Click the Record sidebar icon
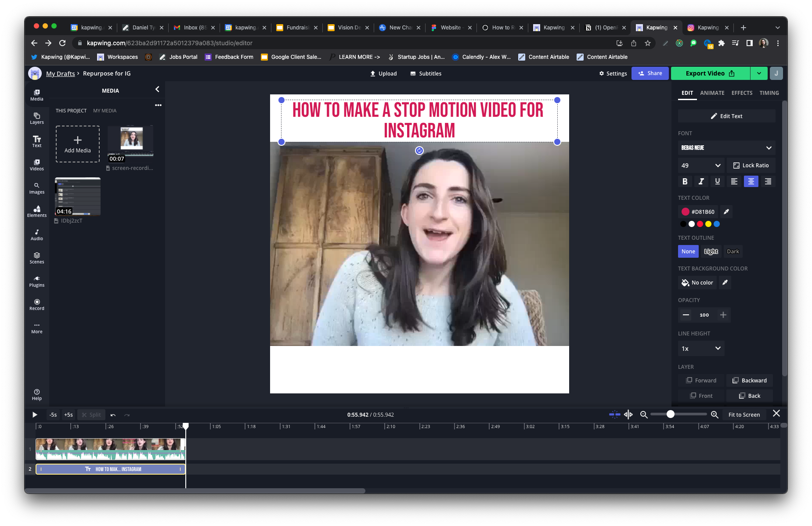This screenshot has width=812, height=526. (x=37, y=304)
